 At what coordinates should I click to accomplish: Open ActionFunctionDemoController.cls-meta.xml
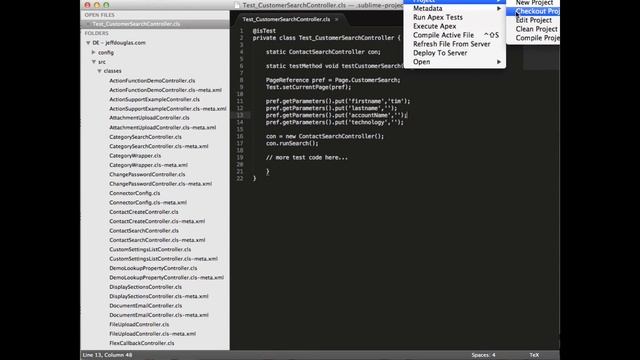pos(165,90)
